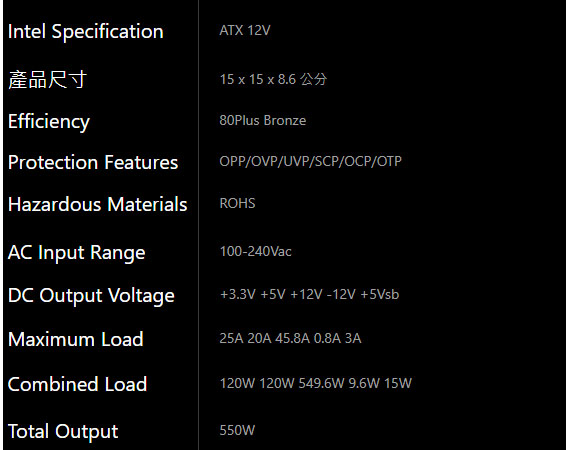The height and width of the screenshot is (450, 570).
Task: Select the 25A 20A 45.8A amperage values
Action: pos(265,338)
